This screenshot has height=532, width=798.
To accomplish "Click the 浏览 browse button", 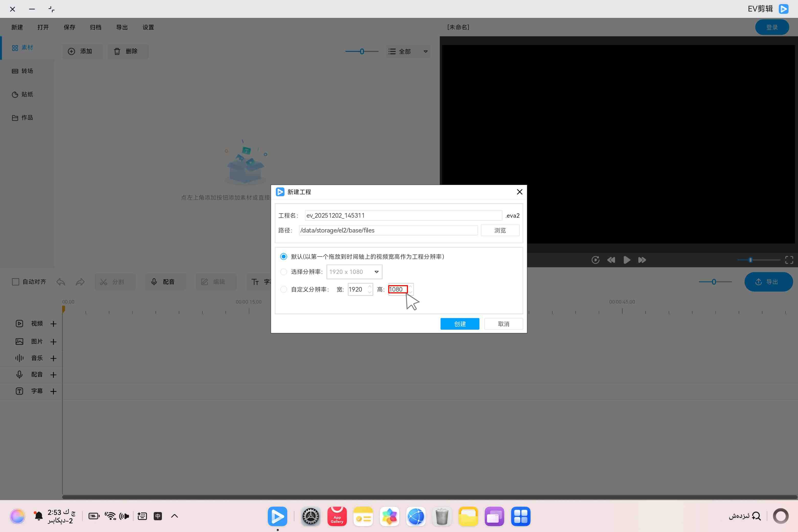I will pyautogui.click(x=500, y=230).
